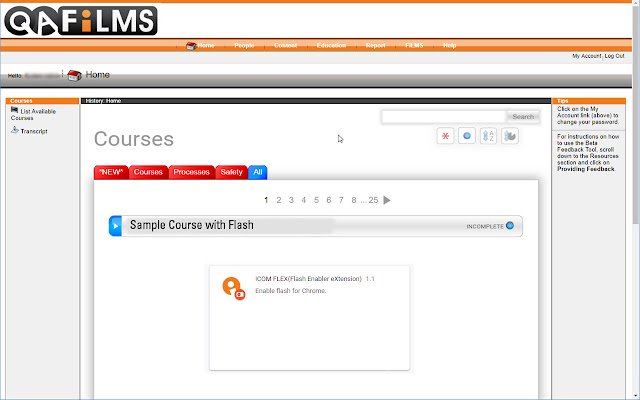This screenshot has height=400, width=640.
Task: Focus the course search field
Action: coord(443,117)
